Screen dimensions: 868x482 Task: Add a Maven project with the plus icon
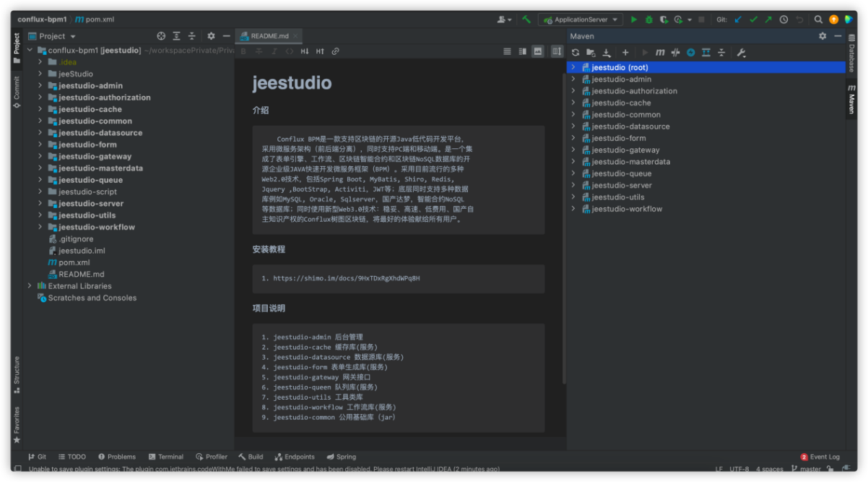[x=625, y=52]
